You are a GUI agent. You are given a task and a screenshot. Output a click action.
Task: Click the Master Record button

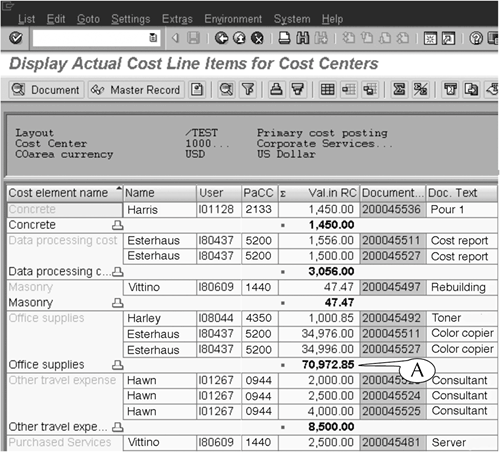pos(136,90)
